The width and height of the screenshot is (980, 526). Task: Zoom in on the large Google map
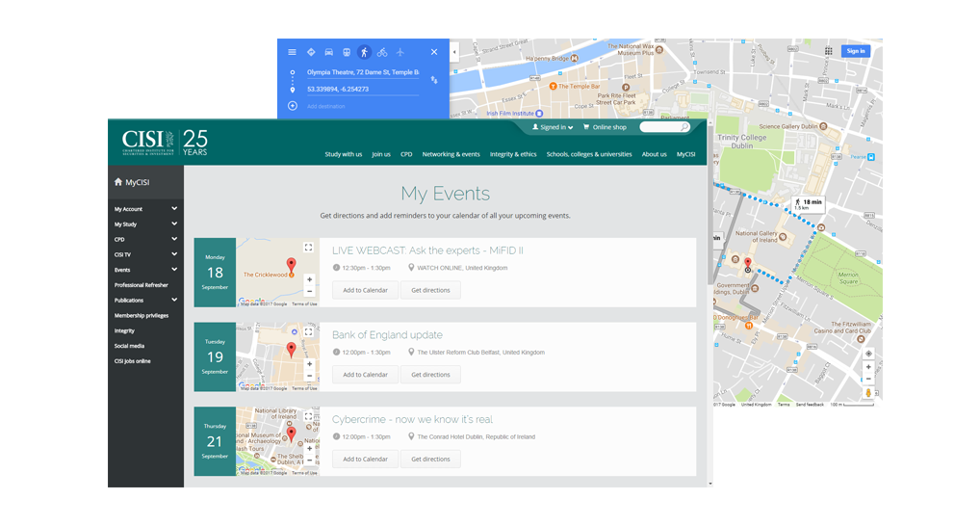coord(868,367)
